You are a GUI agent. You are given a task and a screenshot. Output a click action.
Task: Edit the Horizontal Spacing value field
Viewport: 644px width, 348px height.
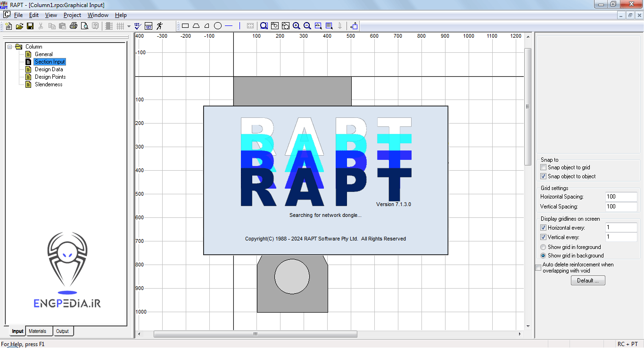coord(621,197)
